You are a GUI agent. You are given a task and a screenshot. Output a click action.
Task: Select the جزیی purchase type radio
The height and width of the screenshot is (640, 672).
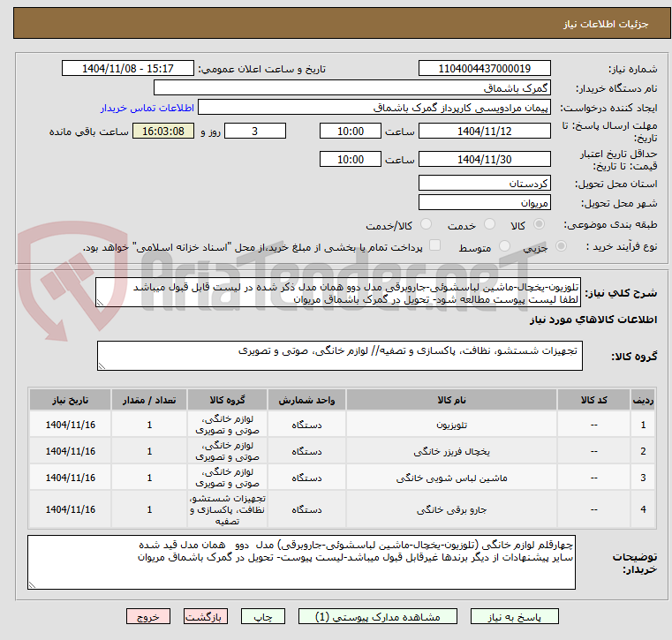point(561,246)
